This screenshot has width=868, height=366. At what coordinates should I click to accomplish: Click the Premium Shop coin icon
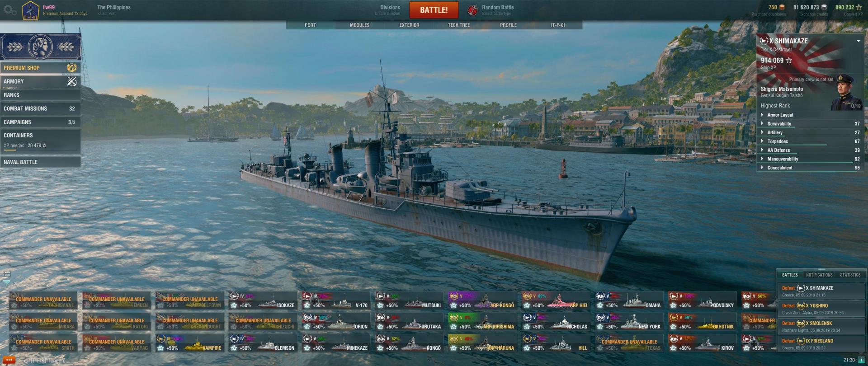tap(72, 68)
